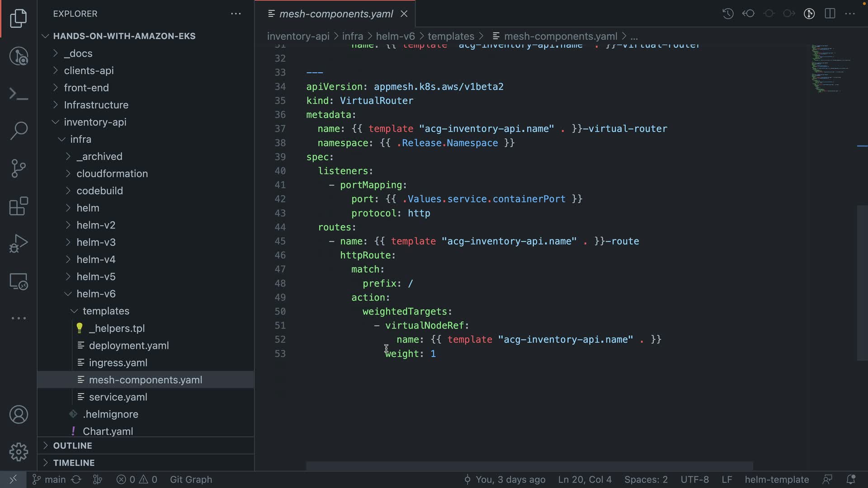868x488 pixels.
Task: Open the Source Control view
Action: (x=19, y=168)
